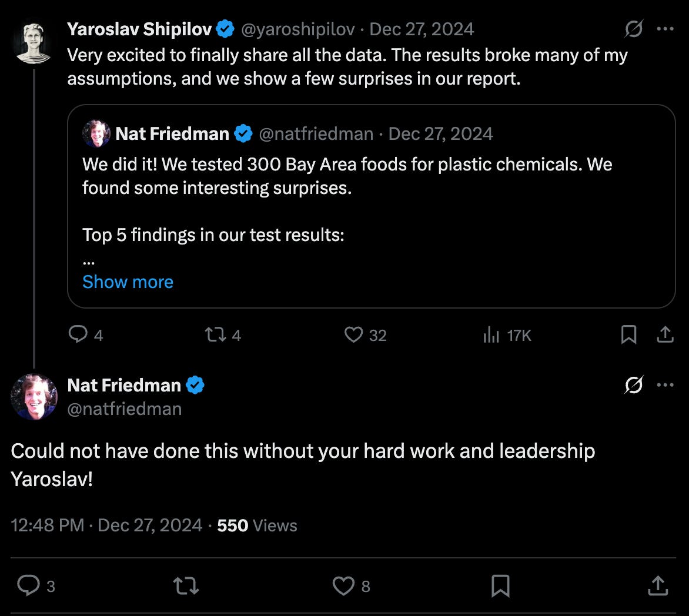The image size is (689, 616).
Task: Bookmark Nat Friedman's reply
Action: (500, 585)
